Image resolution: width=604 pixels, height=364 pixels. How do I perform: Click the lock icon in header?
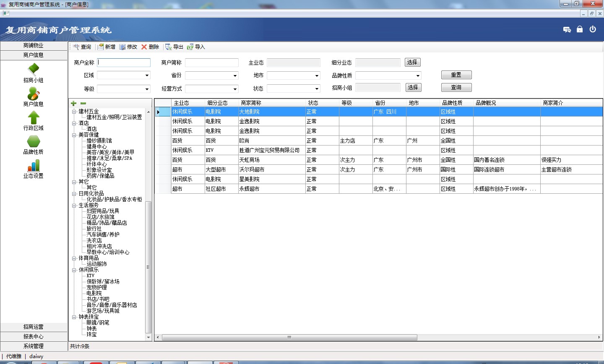click(x=580, y=29)
